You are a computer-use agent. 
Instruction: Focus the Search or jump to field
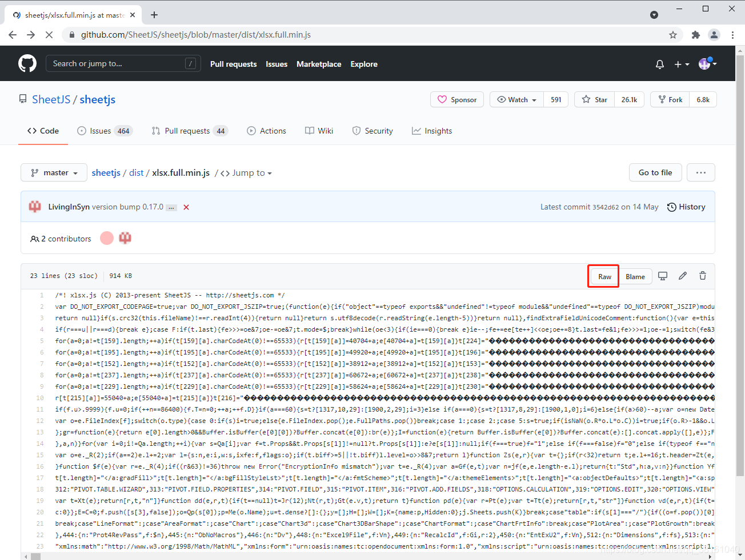click(x=123, y=63)
